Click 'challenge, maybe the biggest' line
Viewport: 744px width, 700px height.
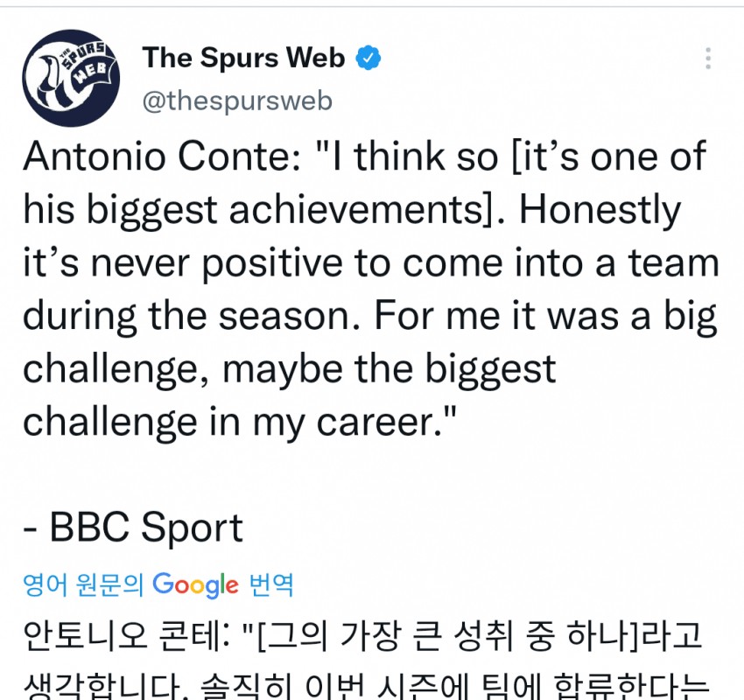coord(289,368)
